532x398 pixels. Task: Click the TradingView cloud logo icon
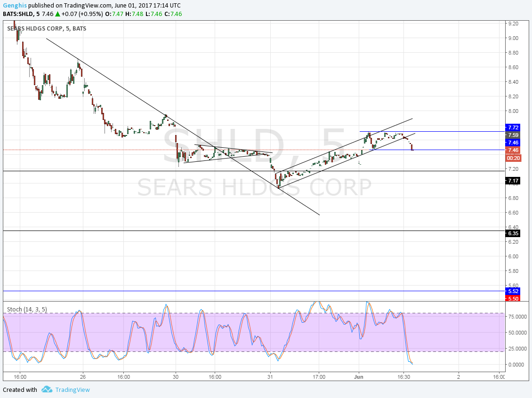[x=47, y=390]
